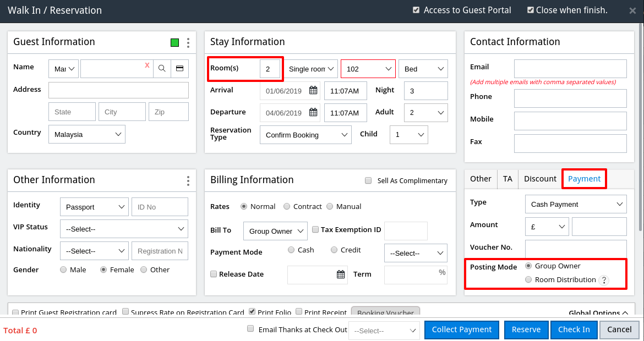Switch to the Discount tab
Screen dimensions: 644x341
(540, 179)
